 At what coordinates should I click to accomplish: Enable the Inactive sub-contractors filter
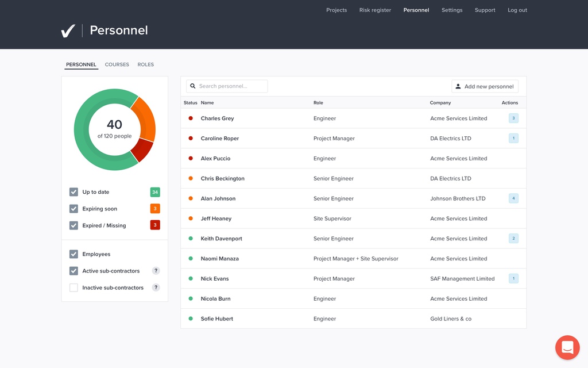tap(73, 287)
